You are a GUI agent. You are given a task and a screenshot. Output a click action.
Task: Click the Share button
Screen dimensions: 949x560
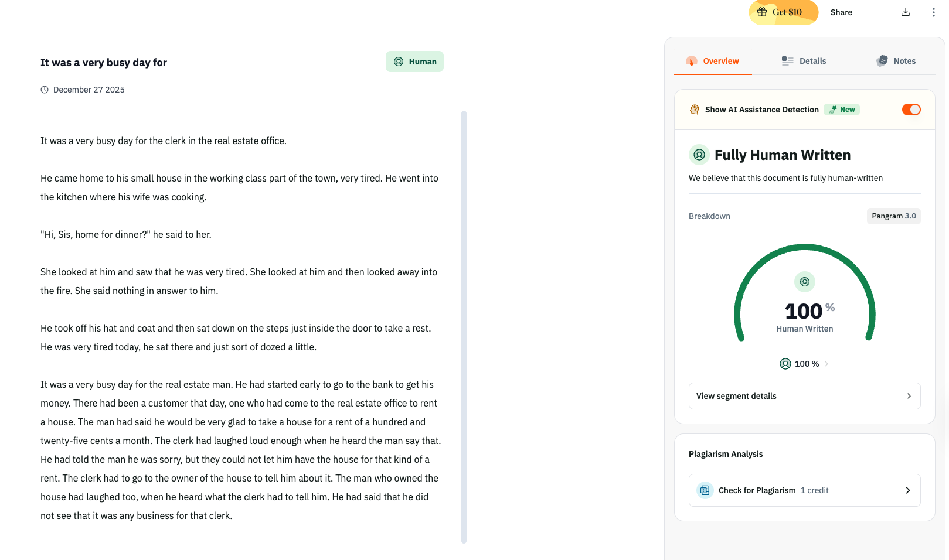point(841,12)
